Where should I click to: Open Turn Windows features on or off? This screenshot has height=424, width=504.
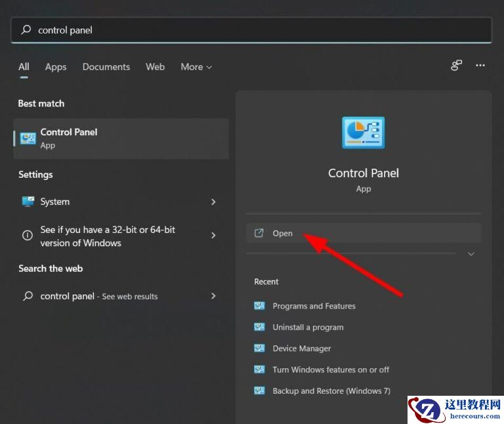pyautogui.click(x=331, y=370)
